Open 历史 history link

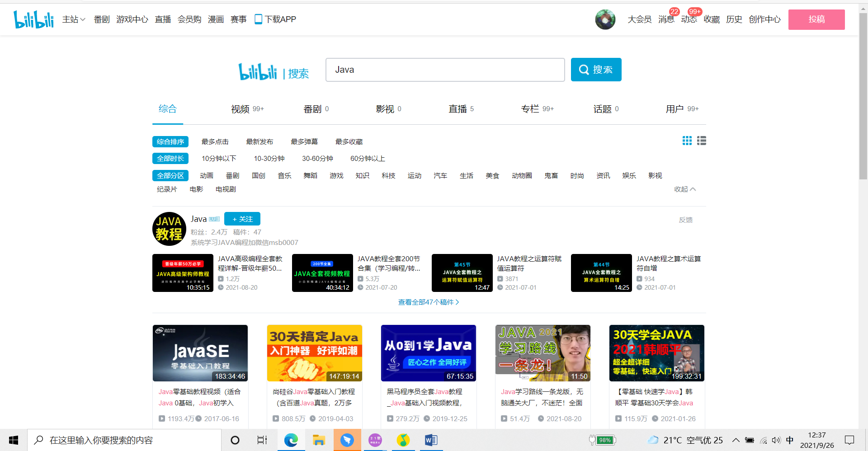coord(734,19)
